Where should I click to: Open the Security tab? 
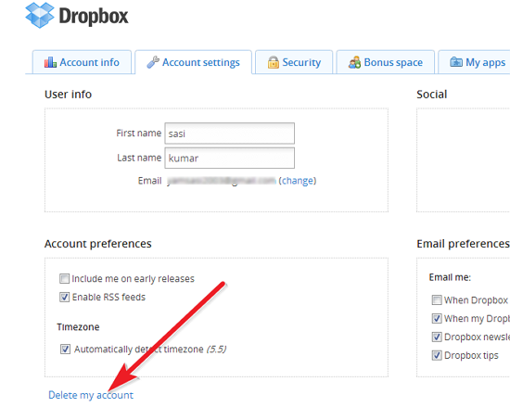pyautogui.click(x=294, y=62)
